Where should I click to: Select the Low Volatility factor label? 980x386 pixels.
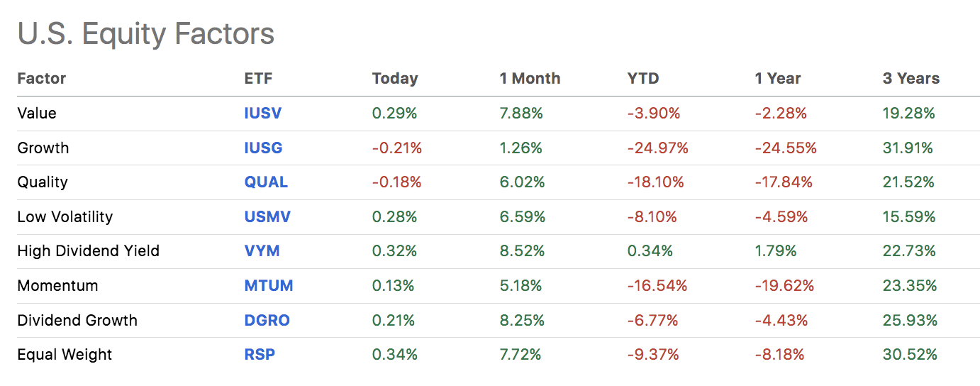65,217
